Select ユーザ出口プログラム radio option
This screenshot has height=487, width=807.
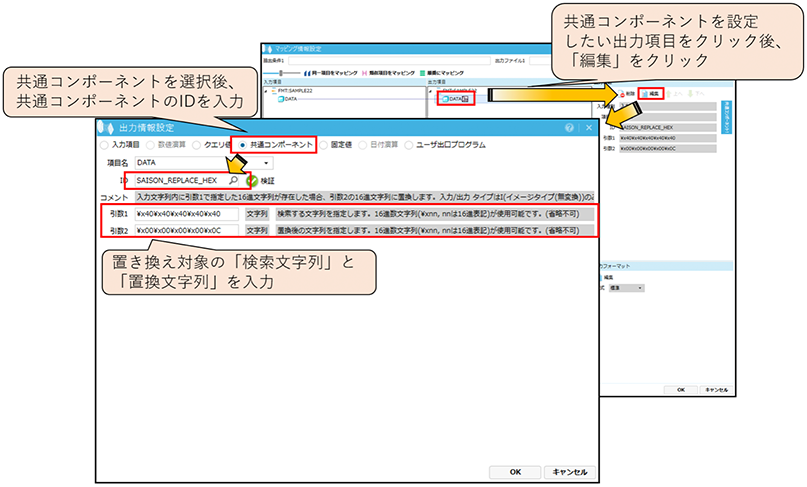[408, 145]
